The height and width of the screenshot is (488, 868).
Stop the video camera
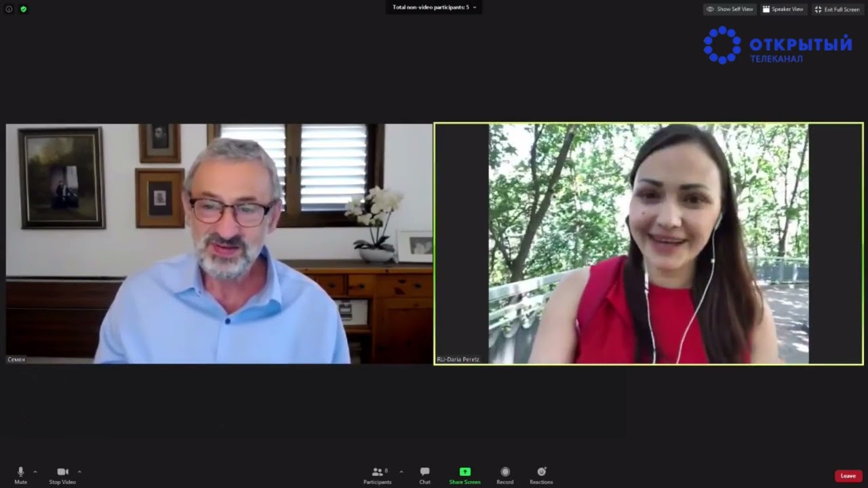coord(62,475)
